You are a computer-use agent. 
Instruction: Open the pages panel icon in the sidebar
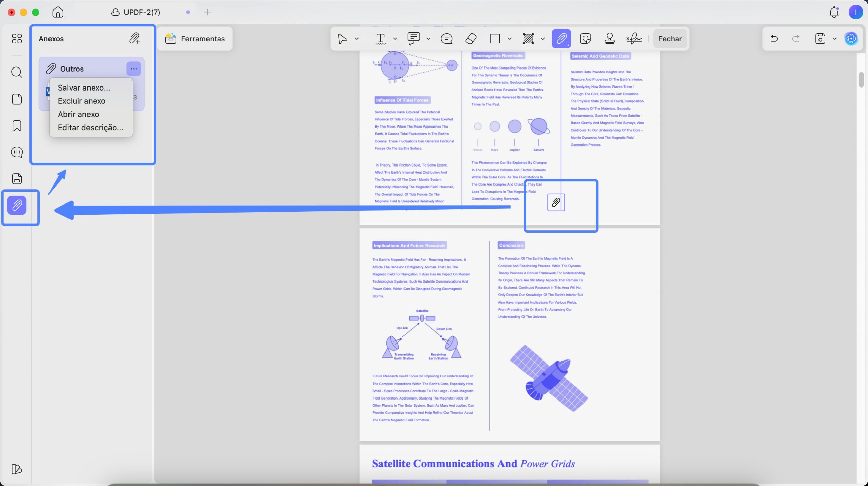[x=17, y=99]
